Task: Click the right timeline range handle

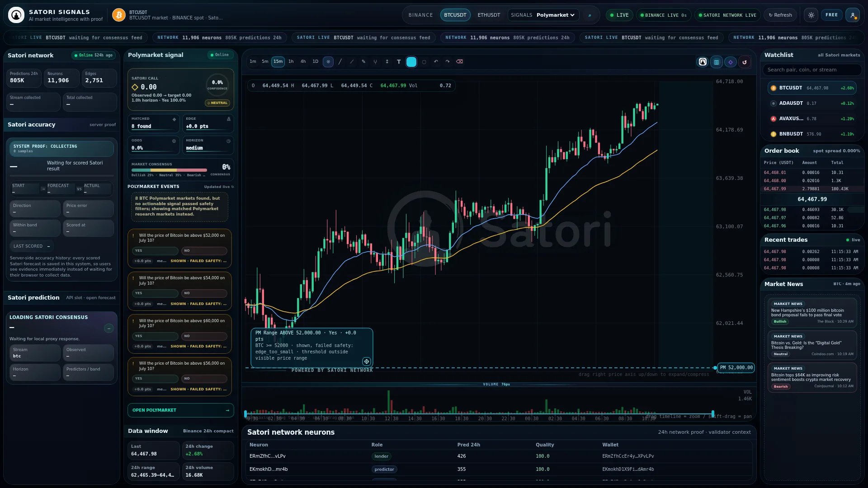Action: (x=713, y=414)
